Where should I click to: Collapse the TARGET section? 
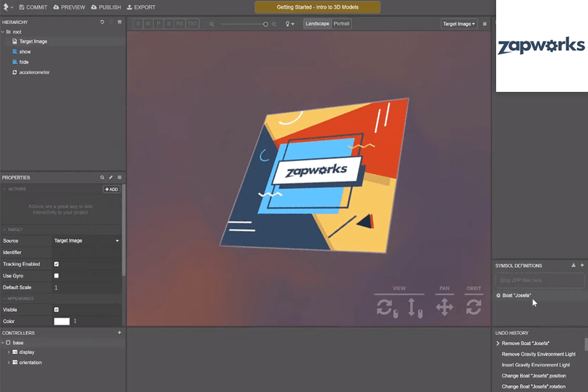pyautogui.click(x=4, y=230)
